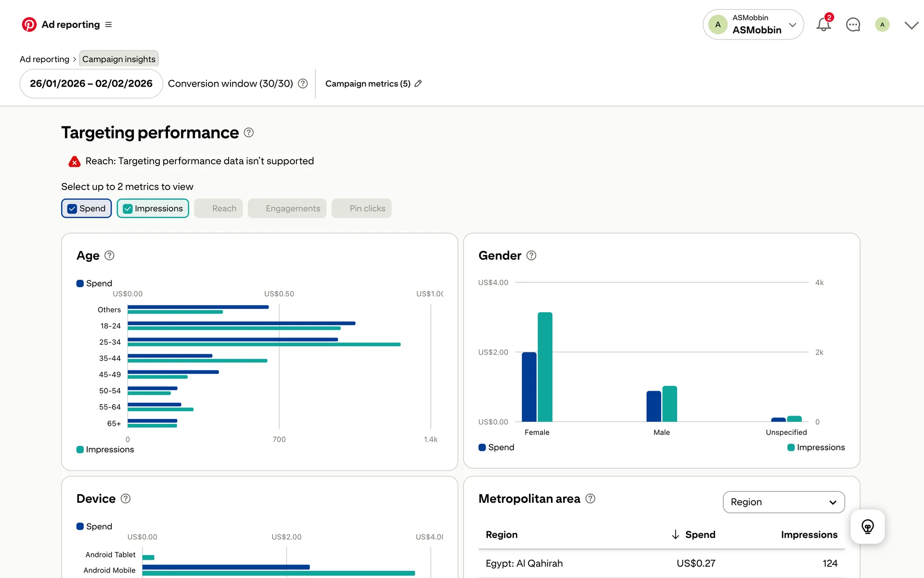Screen dimensions: 924x578
Task: Click the Pinterest logo icon
Action: coord(29,25)
